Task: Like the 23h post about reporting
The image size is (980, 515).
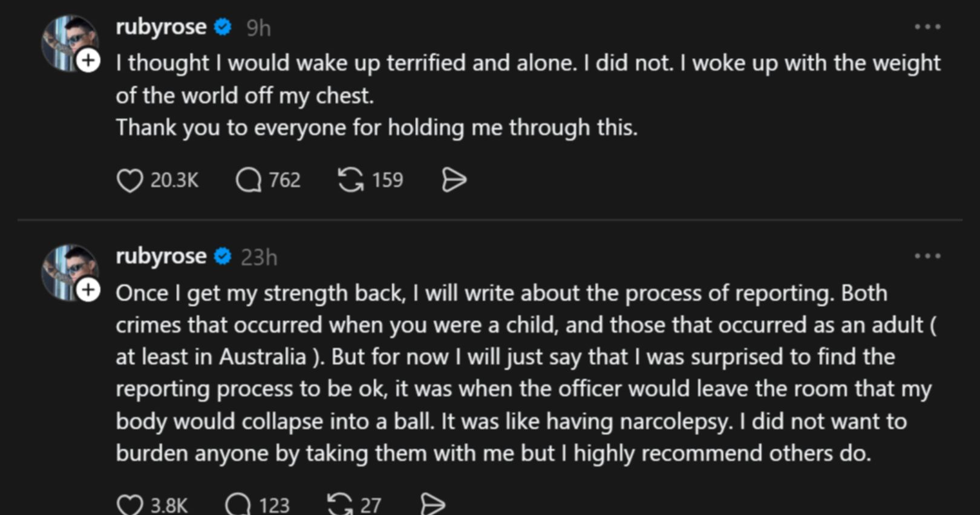Action: [x=129, y=505]
